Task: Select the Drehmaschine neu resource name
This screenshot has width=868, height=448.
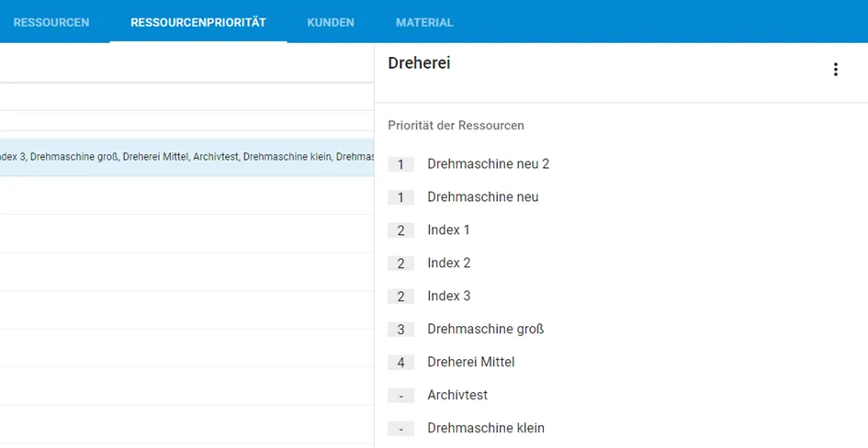Action: tap(483, 196)
